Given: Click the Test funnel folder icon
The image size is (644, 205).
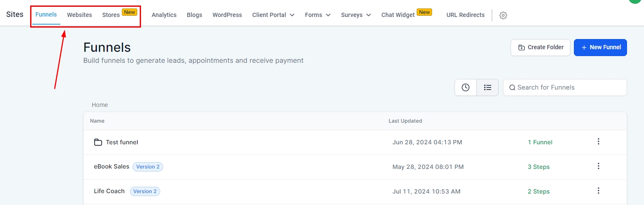Looking at the screenshot, I should click(x=98, y=142).
